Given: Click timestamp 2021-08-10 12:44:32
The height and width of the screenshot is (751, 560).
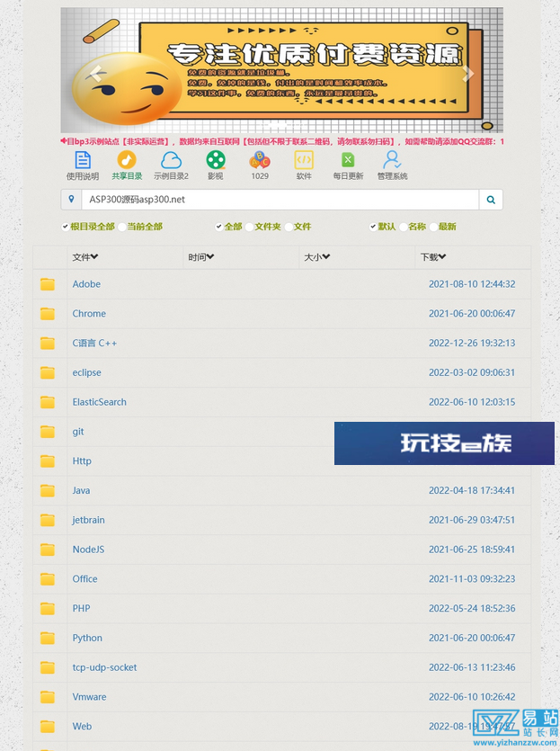Looking at the screenshot, I should click(x=472, y=284).
